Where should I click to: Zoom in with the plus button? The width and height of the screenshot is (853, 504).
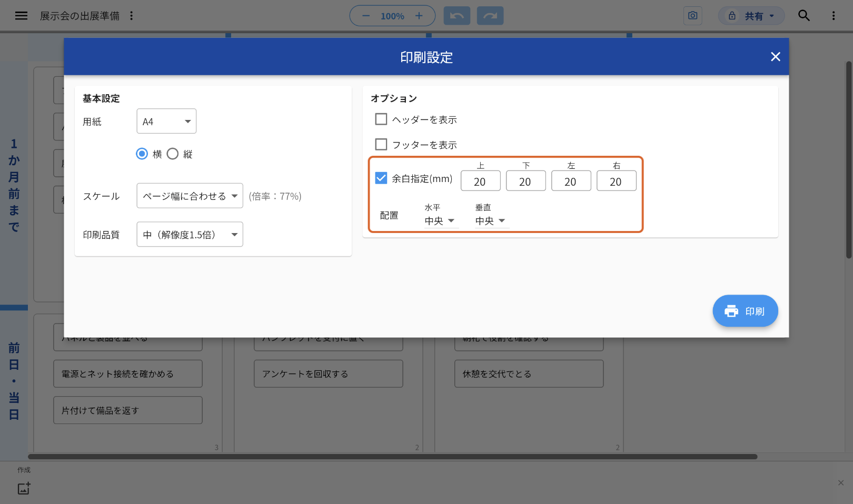click(419, 16)
